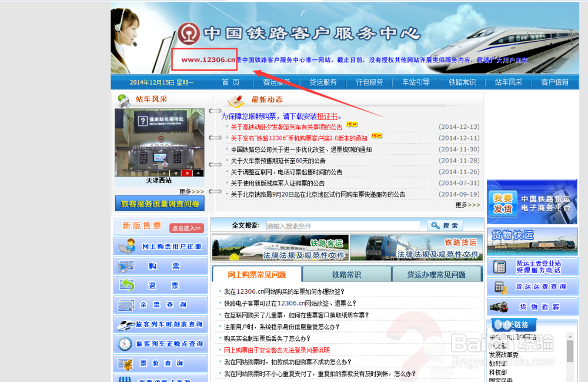
Task: Open the 铁路常识 navigation menu
Action: click(462, 82)
